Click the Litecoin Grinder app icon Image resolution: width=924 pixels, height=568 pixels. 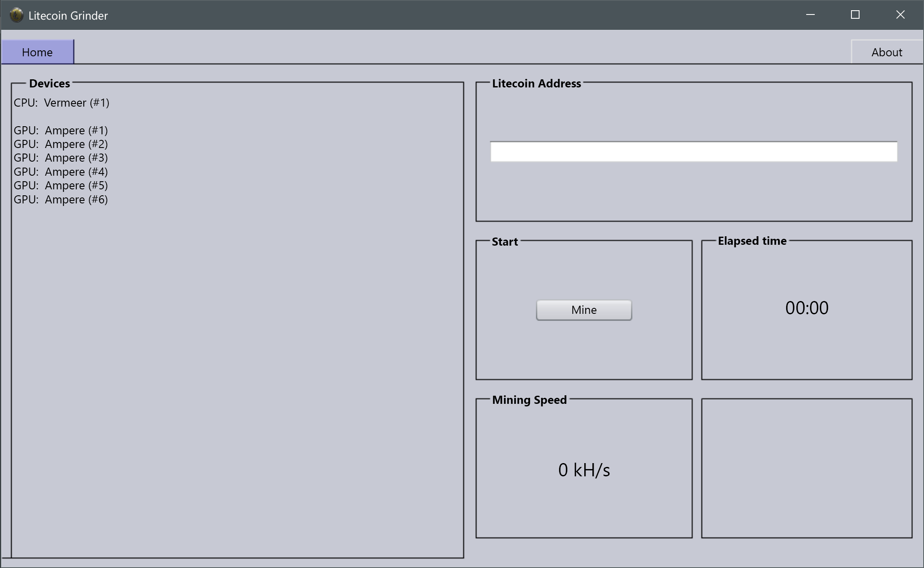16,15
